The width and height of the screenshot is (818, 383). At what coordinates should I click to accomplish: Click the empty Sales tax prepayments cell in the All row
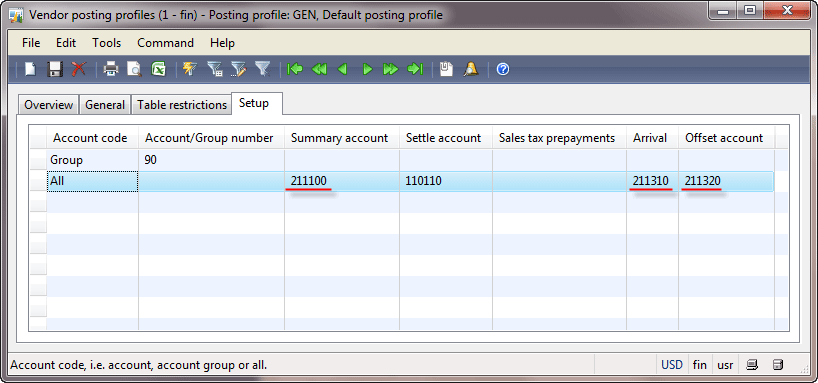point(559,181)
